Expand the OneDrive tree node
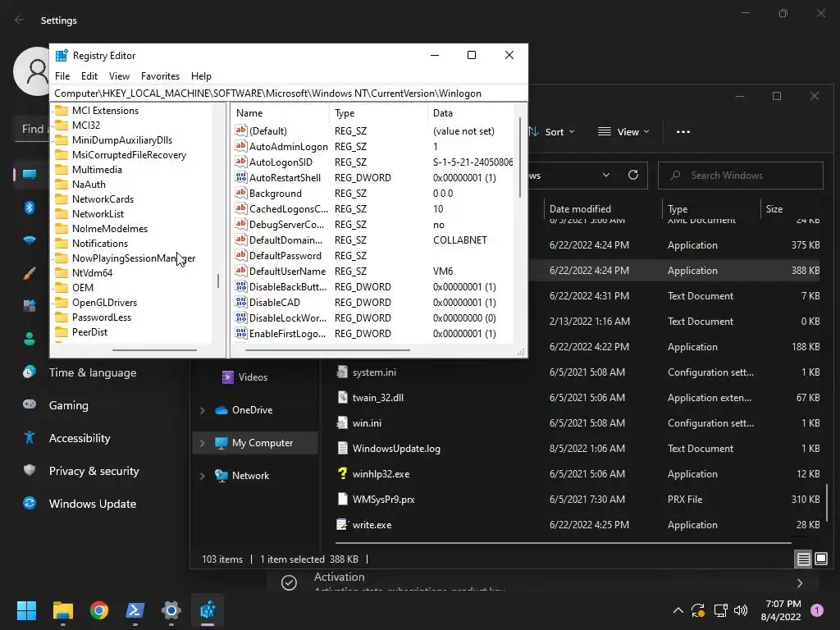Screen dimensions: 840x630 (203, 410)
